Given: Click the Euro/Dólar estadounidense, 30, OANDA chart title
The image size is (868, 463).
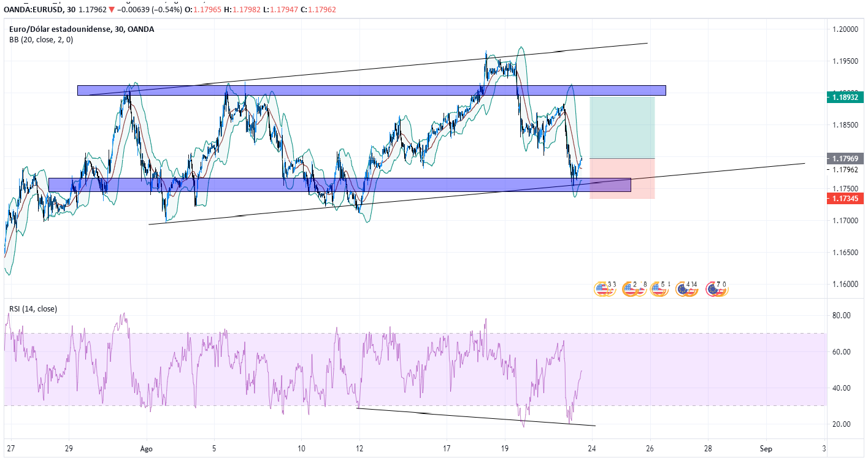Looking at the screenshot, I should pyautogui.click(x=82, y=29).
